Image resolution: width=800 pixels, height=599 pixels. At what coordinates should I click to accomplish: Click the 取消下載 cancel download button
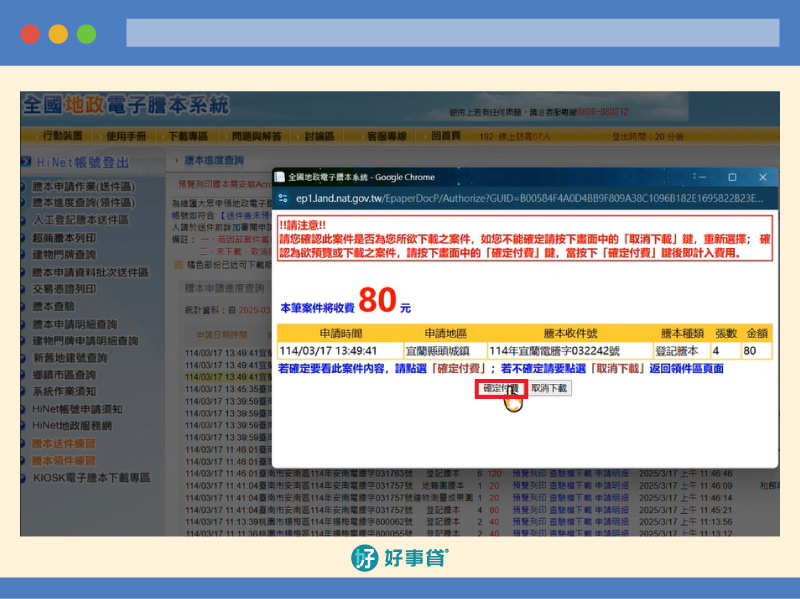pyautogui.click(x=549, y=388)
